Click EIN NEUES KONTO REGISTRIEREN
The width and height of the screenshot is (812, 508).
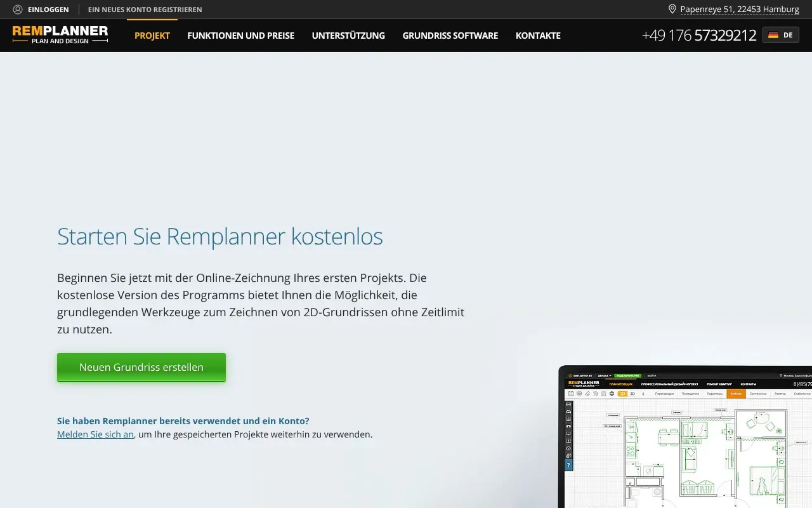pyautogui.click(x=145, y=10)
